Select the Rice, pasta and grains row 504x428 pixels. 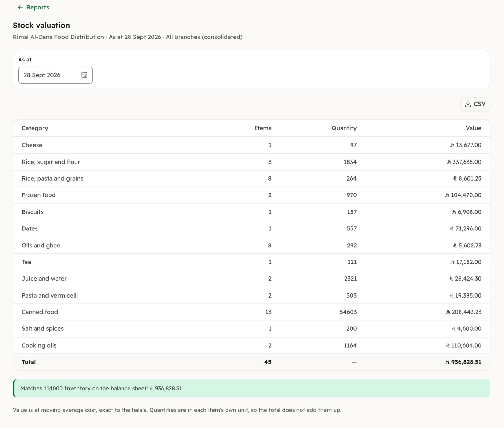(x=251, y=178)
